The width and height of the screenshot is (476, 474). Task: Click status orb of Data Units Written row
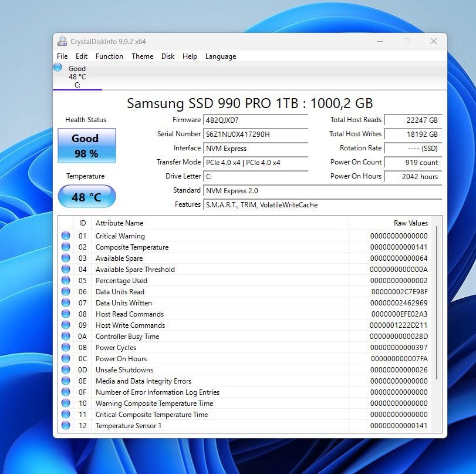66,302
